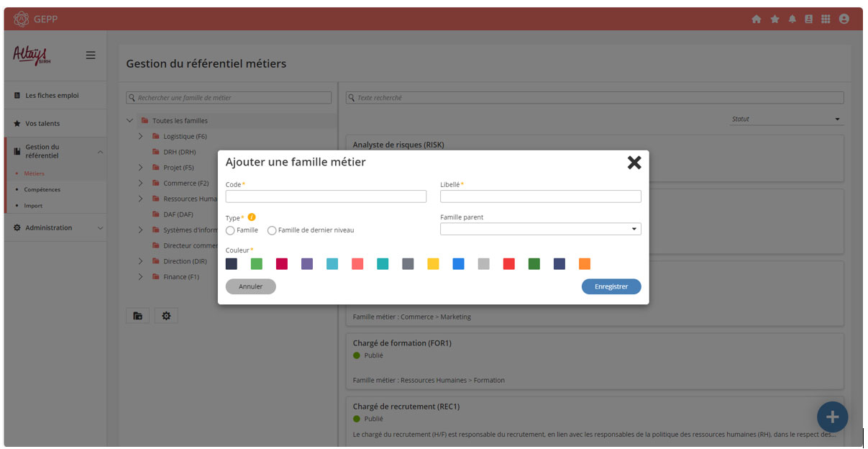Screen dimensions: 868x449
Task: Pick the yellow color swatch
Action: point(433,264)
